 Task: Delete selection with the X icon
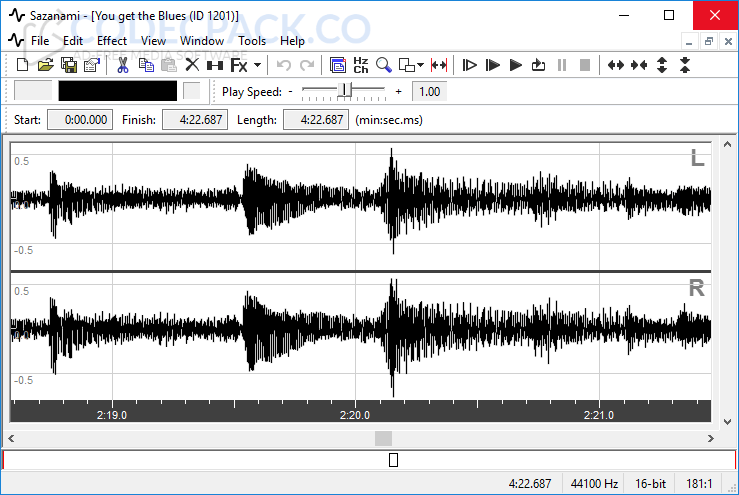(192, 65)
